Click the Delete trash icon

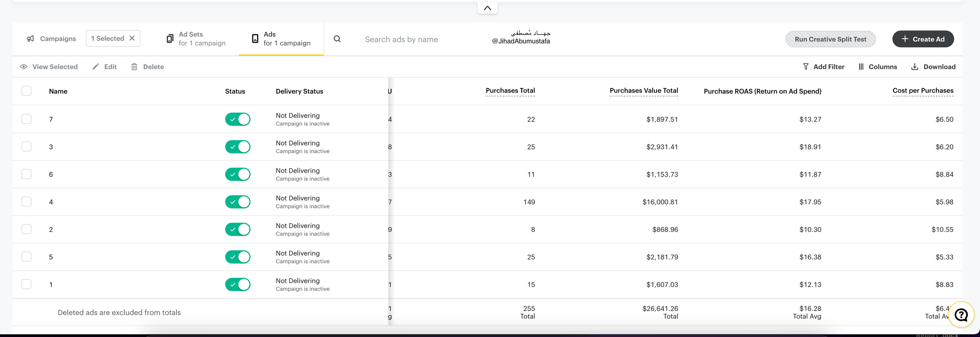(134, 67)
